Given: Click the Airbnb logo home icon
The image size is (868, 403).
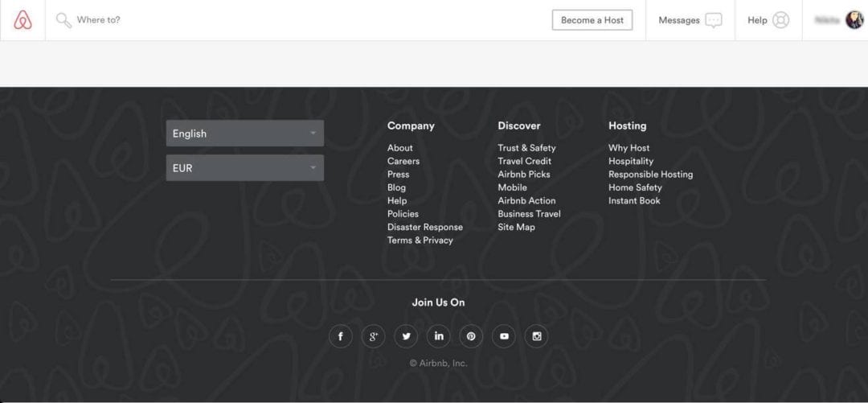Looking at the screenshot, I should click(x=23, y=20).
